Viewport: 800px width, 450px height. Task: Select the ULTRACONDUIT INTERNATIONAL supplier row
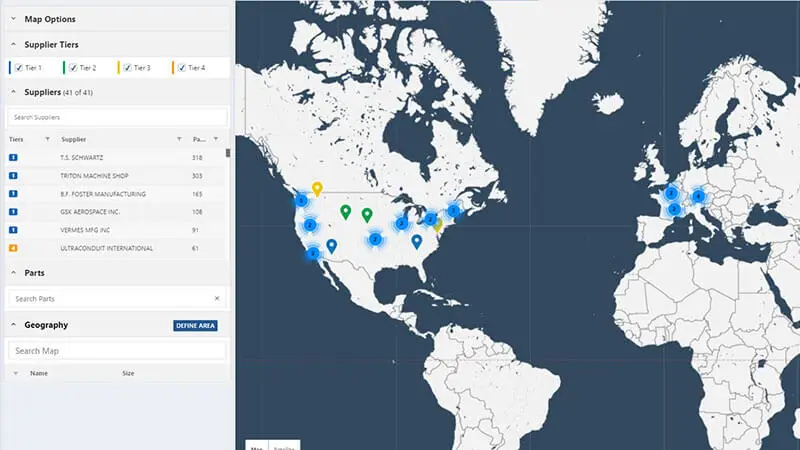point(115,248)
